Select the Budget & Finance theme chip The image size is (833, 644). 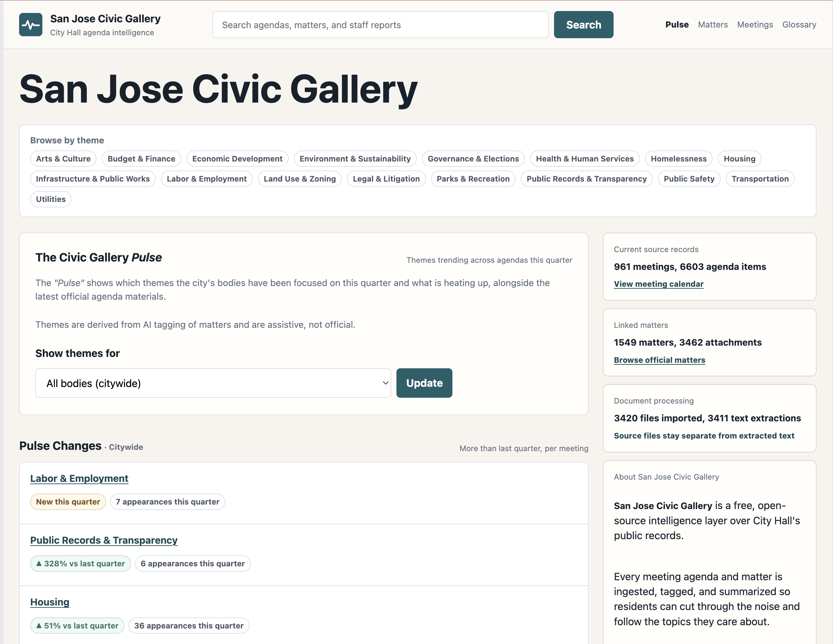(141, 159)
